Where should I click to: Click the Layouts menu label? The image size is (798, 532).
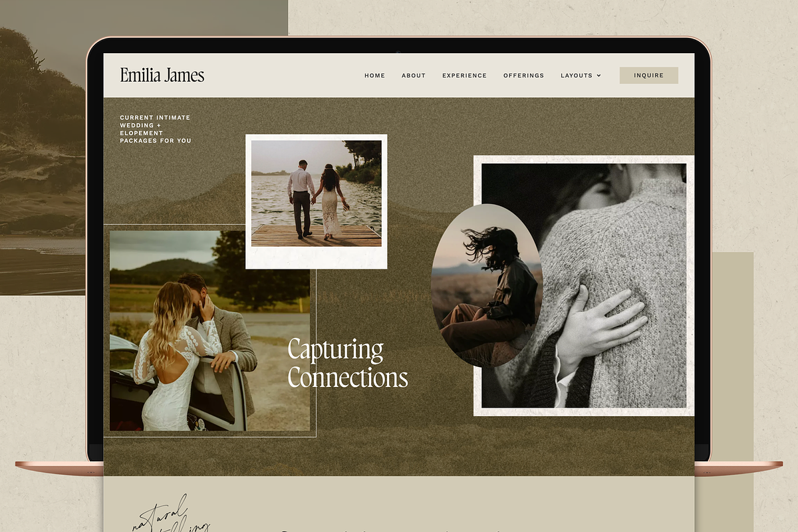point(576,76)
